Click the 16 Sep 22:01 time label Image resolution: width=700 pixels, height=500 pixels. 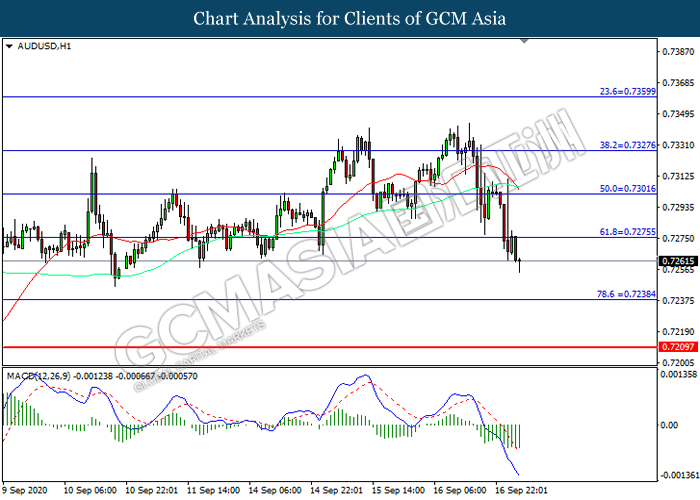click(521, 490)
